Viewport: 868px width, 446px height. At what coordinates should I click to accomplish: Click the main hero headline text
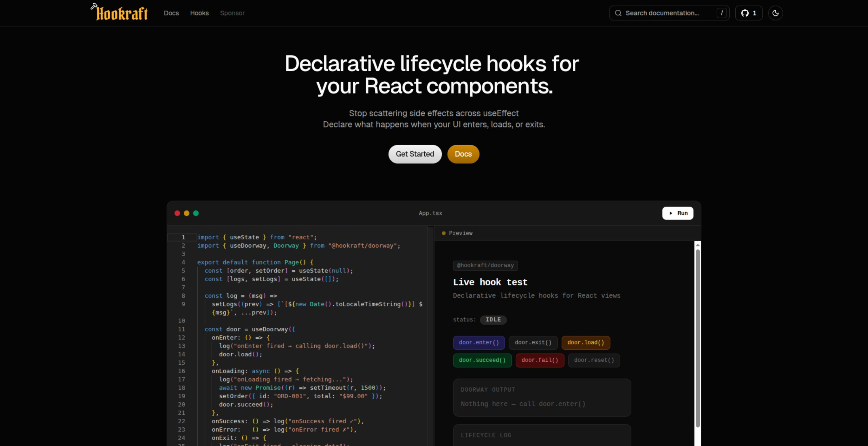tap(432, 75)
